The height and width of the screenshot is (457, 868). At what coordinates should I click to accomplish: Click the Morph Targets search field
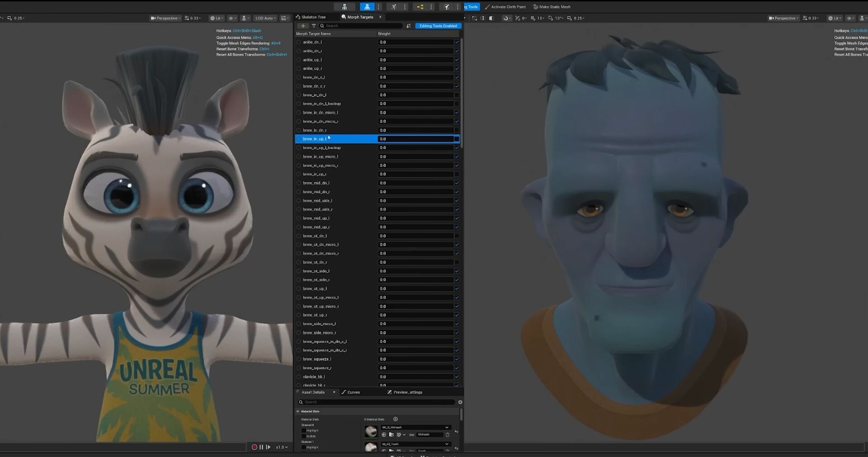coord(361,26)
